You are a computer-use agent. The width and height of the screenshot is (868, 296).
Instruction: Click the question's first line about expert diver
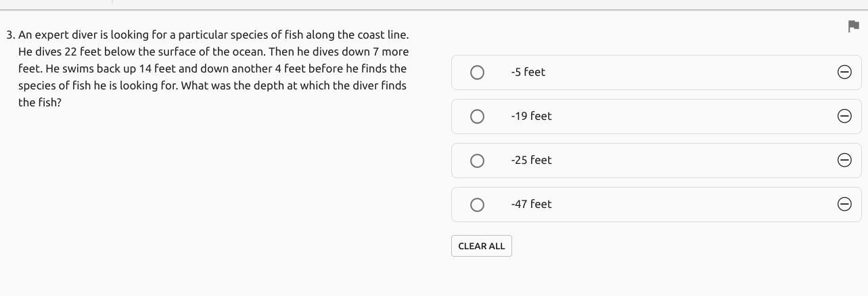[x=213, y=35]
